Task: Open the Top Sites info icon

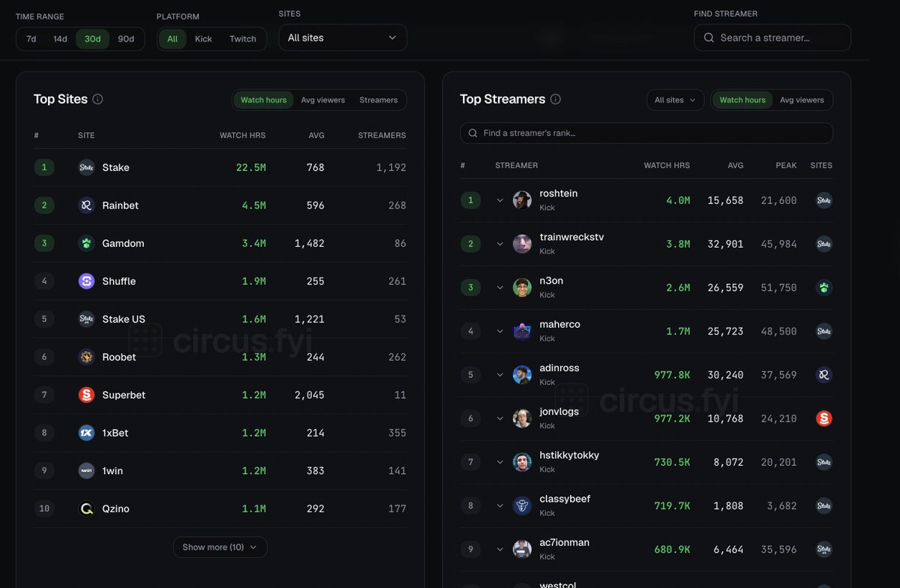Action: point(97,99)
